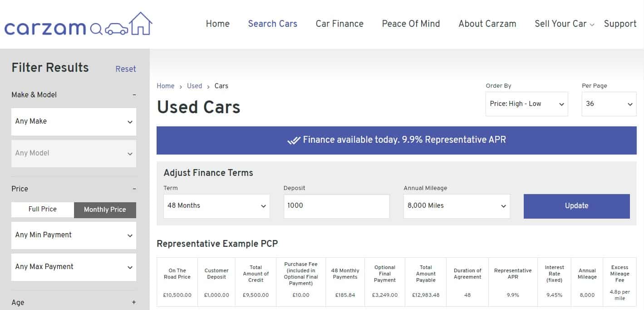The image size is (644, 310).
Task: Select the finance Term dropdown
Action: 216,206
